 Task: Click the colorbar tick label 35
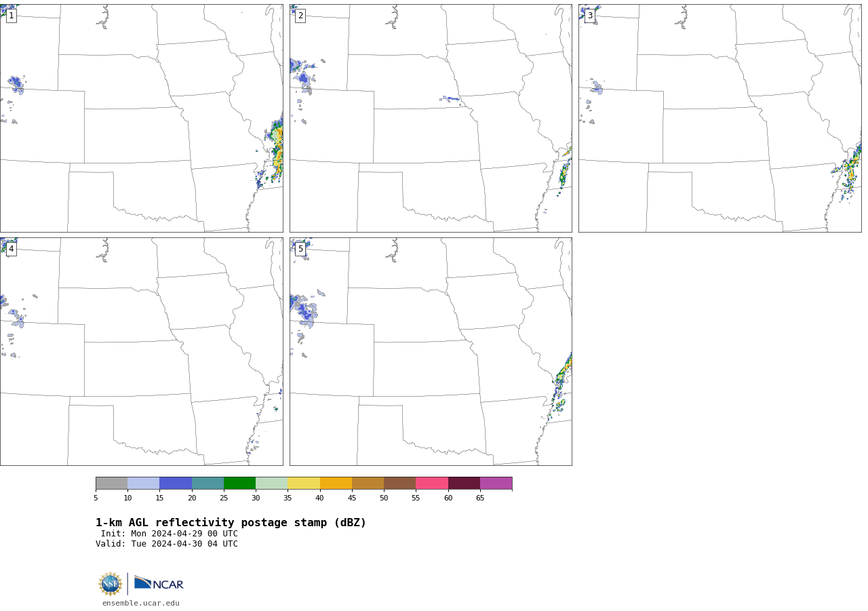tap(288, 498)
